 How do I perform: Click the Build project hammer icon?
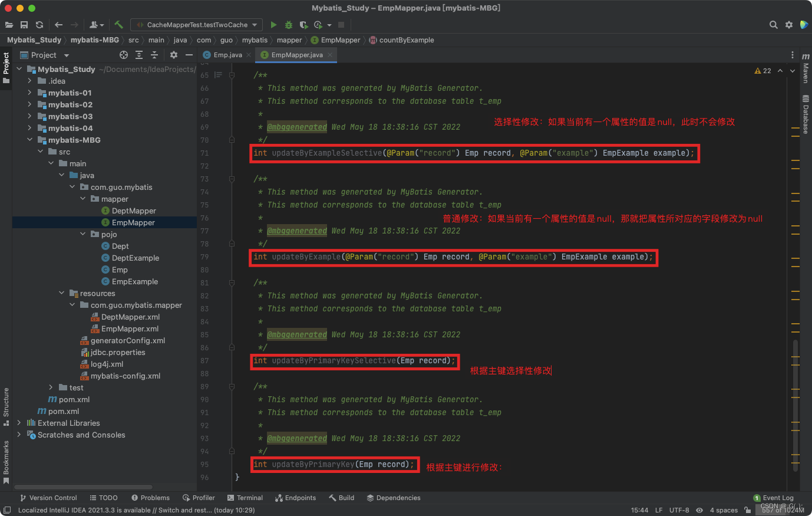(x=118, y=25)
